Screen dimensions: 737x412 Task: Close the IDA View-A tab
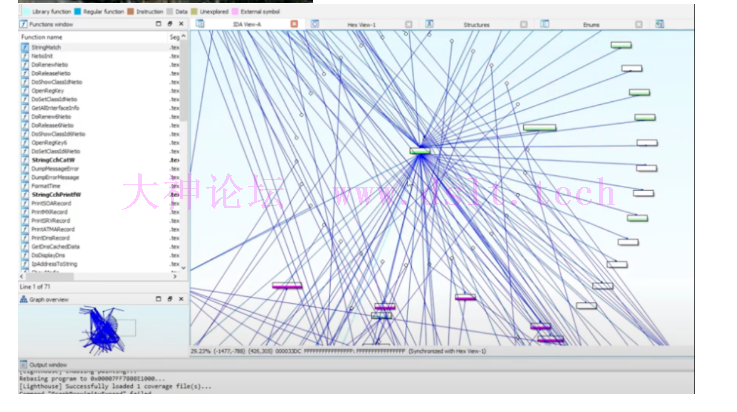(293, 23)
